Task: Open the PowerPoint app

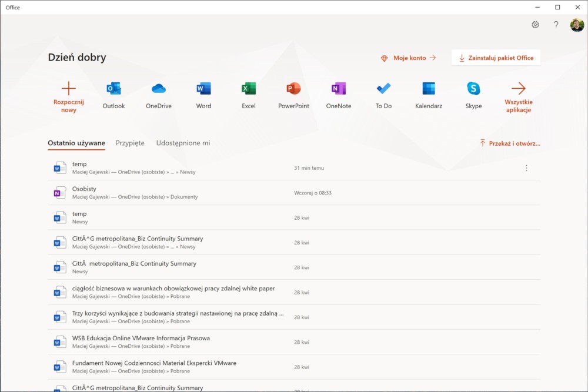Action: click(293, 96)
